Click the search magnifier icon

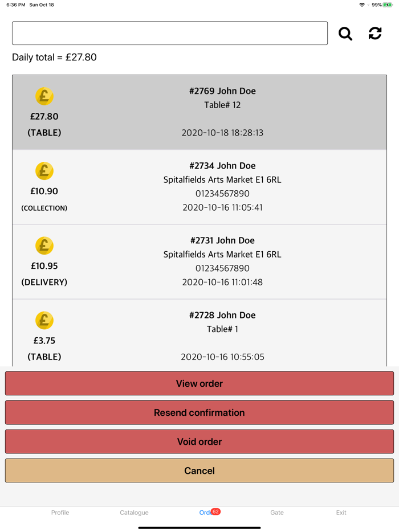point(345,33)
